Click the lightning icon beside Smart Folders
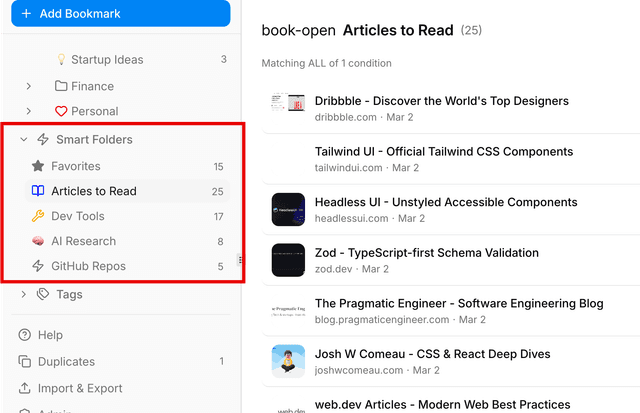Image resolution: width=640 pixels, height=413 pixels. 43,140
